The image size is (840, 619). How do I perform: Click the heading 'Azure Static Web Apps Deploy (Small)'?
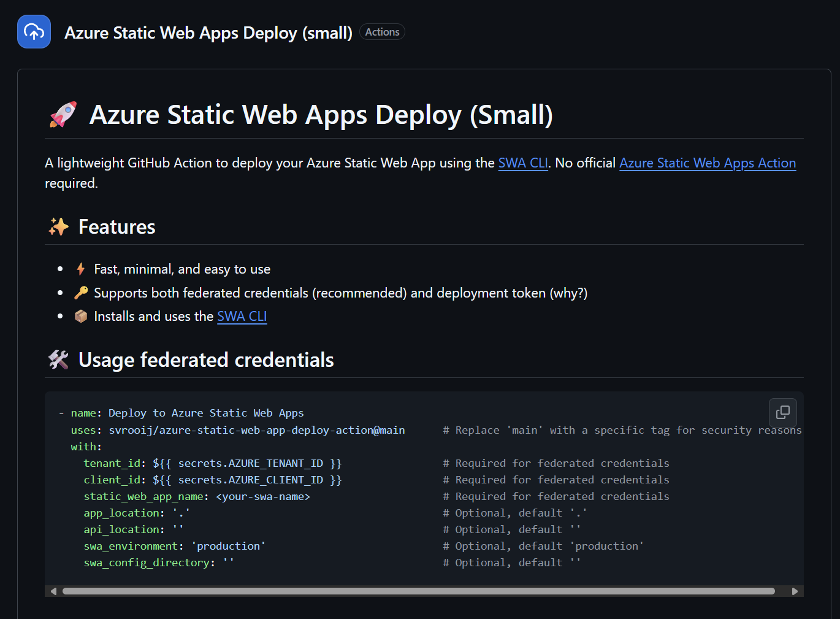(x=321, y=115)
